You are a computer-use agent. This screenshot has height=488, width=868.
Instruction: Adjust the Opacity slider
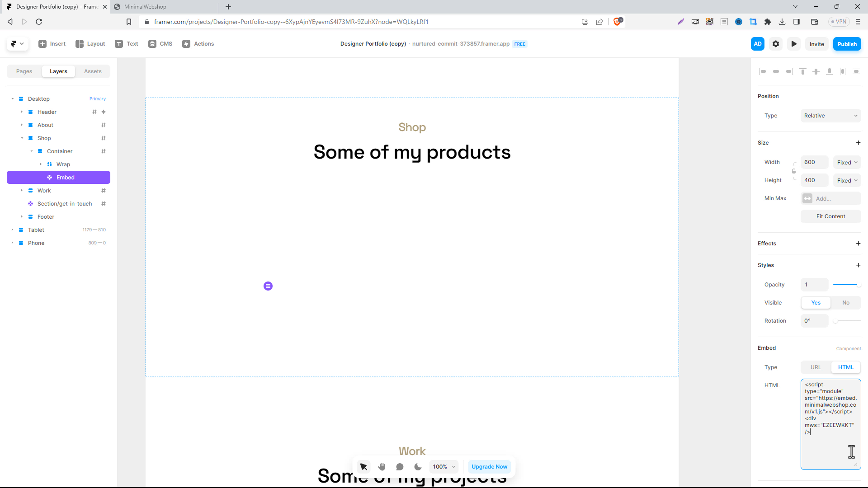tap(847, 285)
